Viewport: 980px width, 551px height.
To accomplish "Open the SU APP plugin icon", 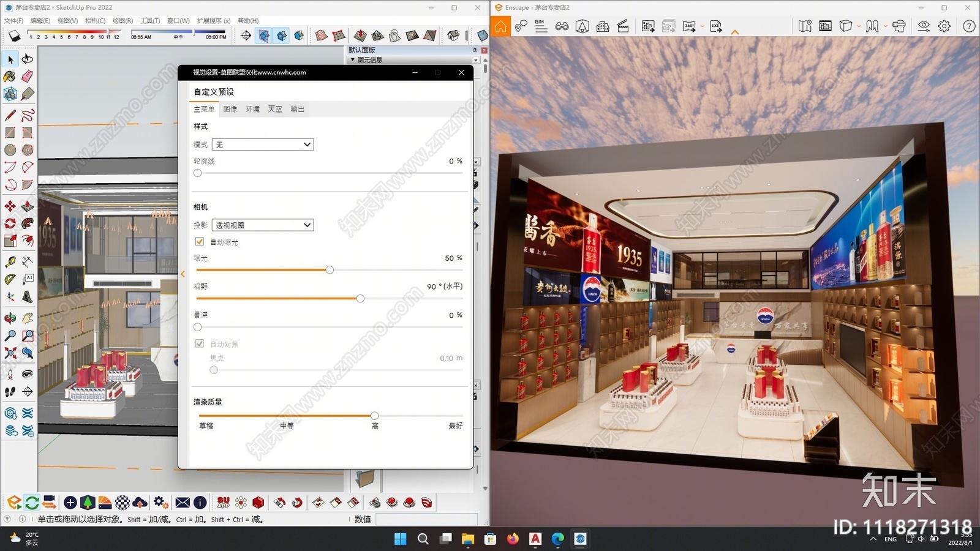I will (224, 503).
